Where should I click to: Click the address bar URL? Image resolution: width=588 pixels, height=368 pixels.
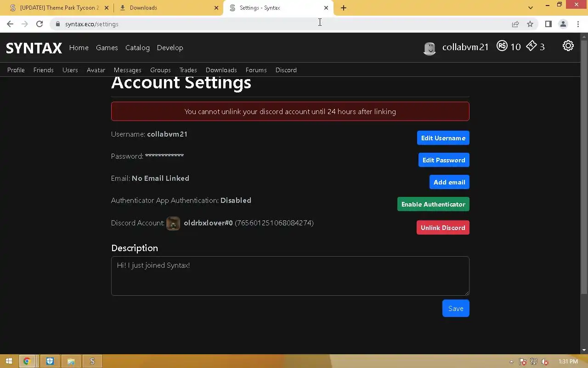coord(92,24)
